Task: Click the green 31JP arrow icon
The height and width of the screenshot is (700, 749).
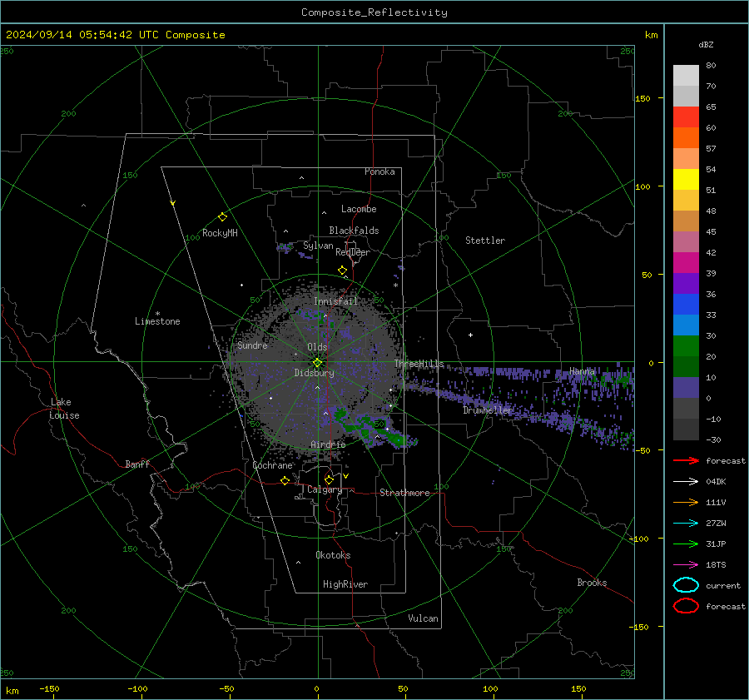Action: (x=686, y=544)
